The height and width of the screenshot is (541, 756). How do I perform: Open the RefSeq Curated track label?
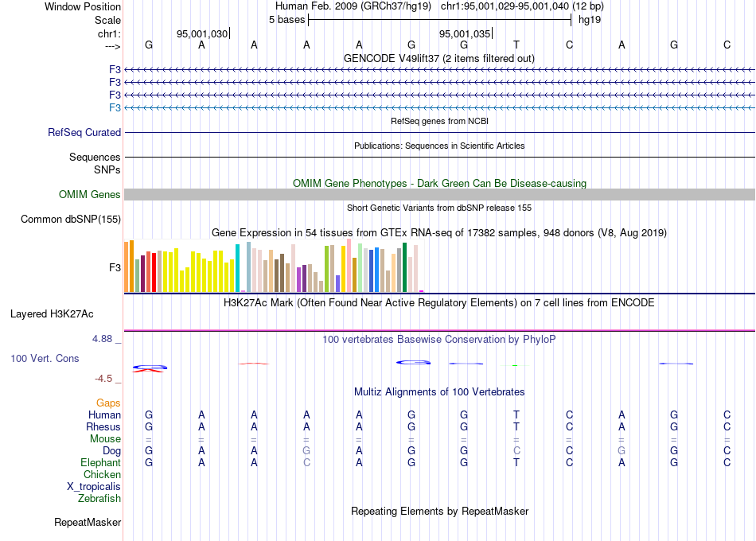[x=84, y=132]
